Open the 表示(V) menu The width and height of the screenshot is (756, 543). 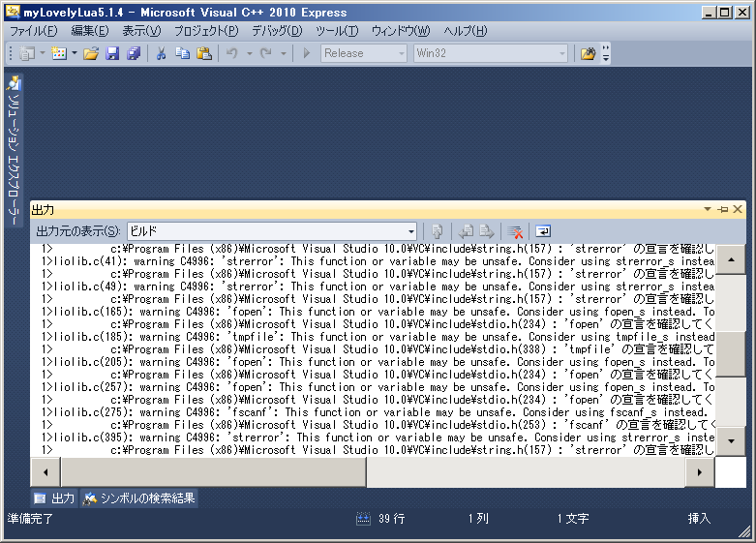click(141, 31)
